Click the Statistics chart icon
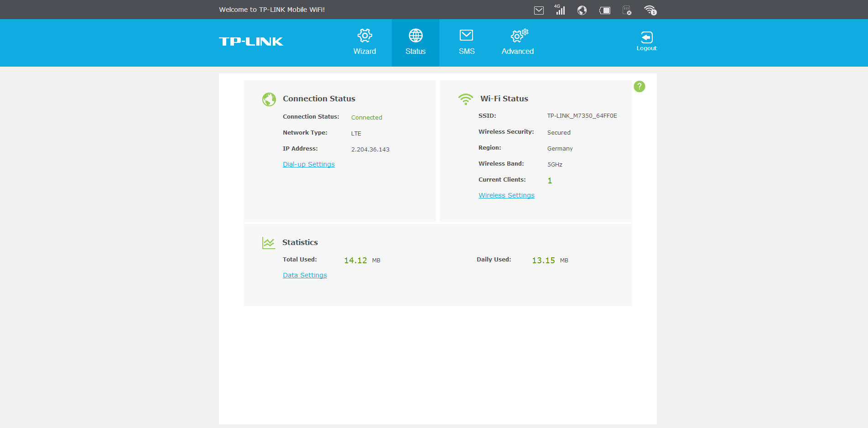Screen dimensions: 868x428 [x=269, y=243]
